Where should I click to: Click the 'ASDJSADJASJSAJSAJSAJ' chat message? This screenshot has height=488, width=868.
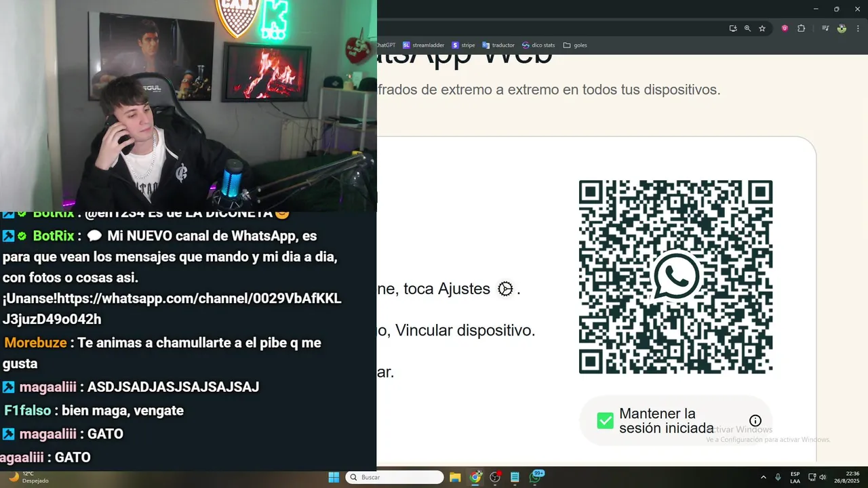pos(174,387)
